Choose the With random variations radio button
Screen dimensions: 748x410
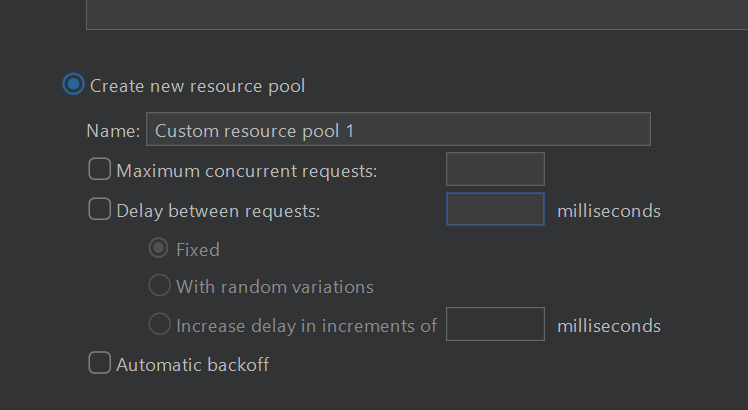point(159,285)
